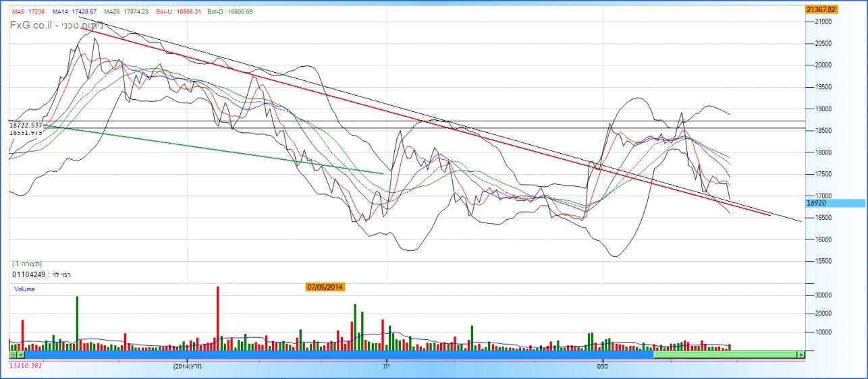Click the 18722.537 horizontal level label
Image resolution: width=868 pixels, height=379 pixels.
(26, 125)
